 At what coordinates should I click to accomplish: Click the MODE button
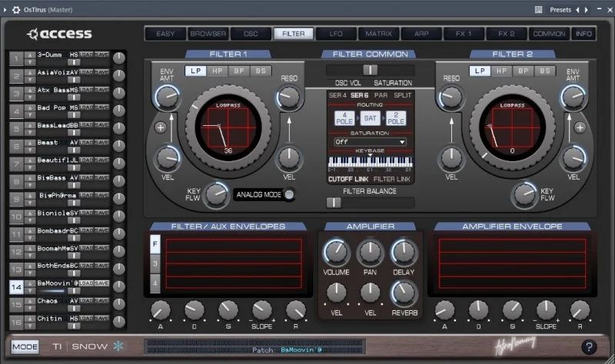point(25,347)
